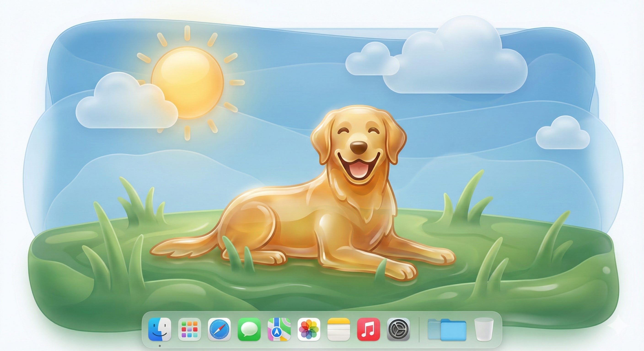Open the yellow Notes app

[338, 329]
